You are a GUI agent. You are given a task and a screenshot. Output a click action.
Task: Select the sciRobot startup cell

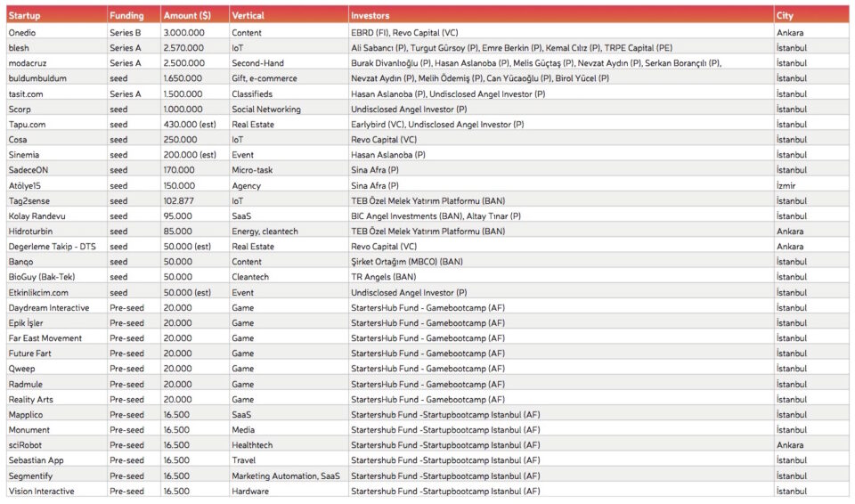[x=57, y=445]
